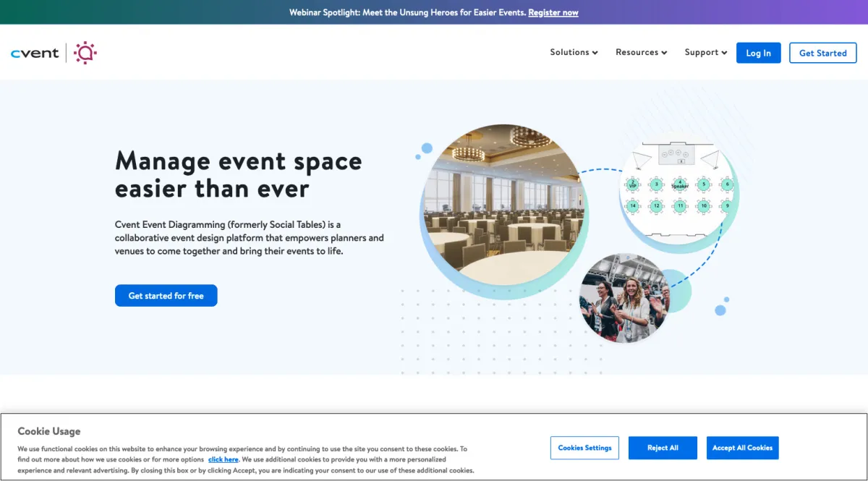
Task: Click the 'Cookie Usage' heading
Action: pos(49,431)
